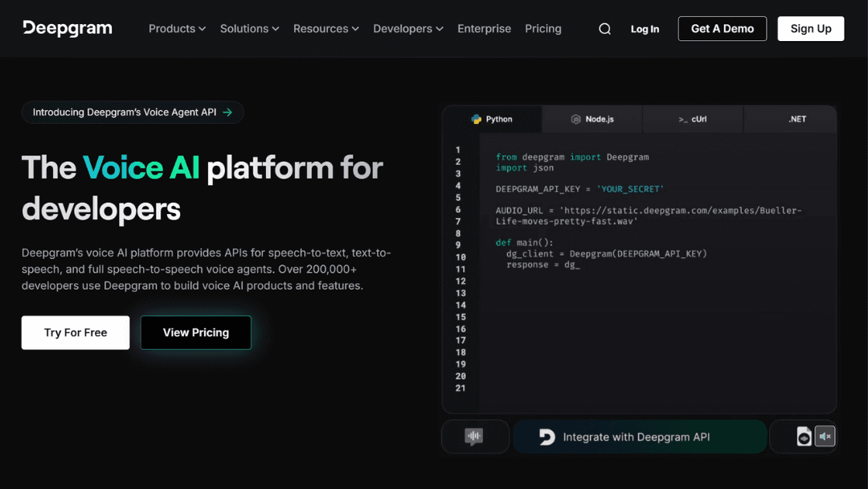Click the Deepgram D logo in Integrate bar
The width and height of the screenshot is (868, 489).
tap(547, 437)
